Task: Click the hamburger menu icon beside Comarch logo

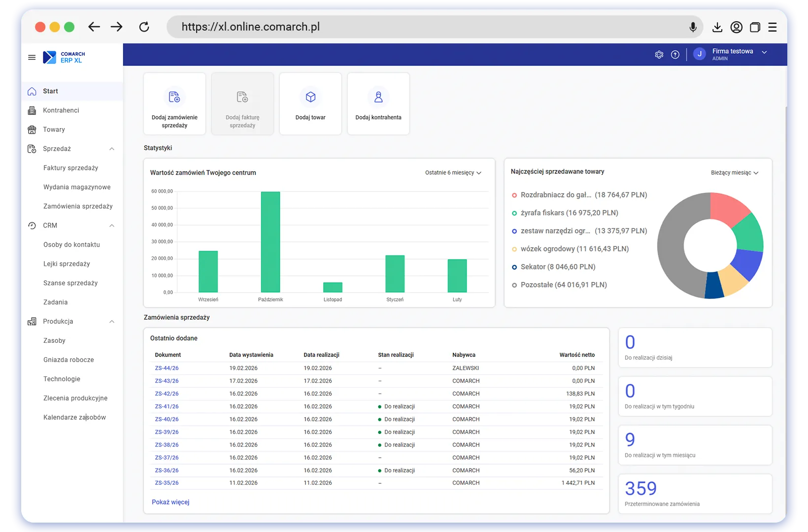Action: pyautogui.click(x=32, y=58)
